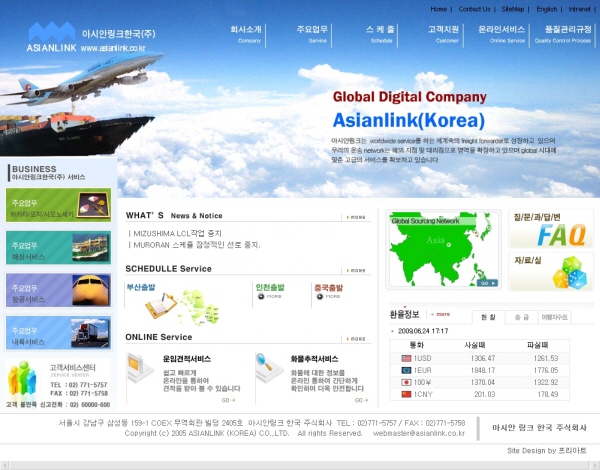Click the Global Sourcing Network Asia map
The image size is (600, 470).
coord(443,249)
